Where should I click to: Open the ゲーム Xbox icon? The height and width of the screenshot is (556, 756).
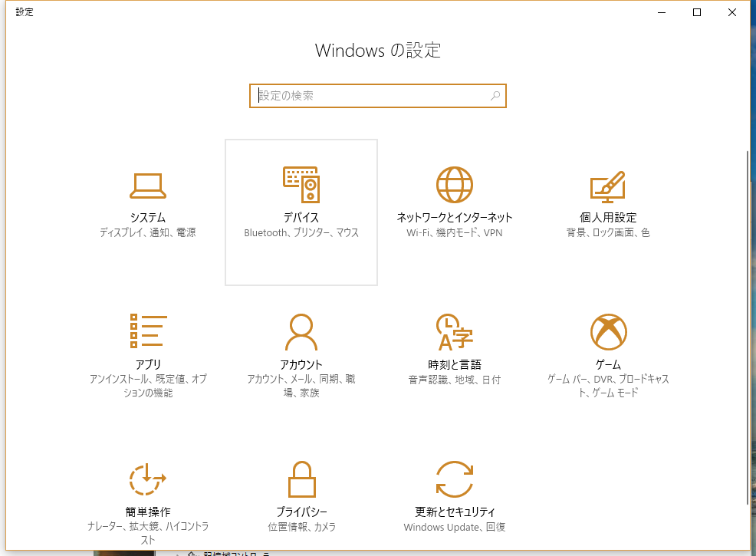[x=609, y=332]
